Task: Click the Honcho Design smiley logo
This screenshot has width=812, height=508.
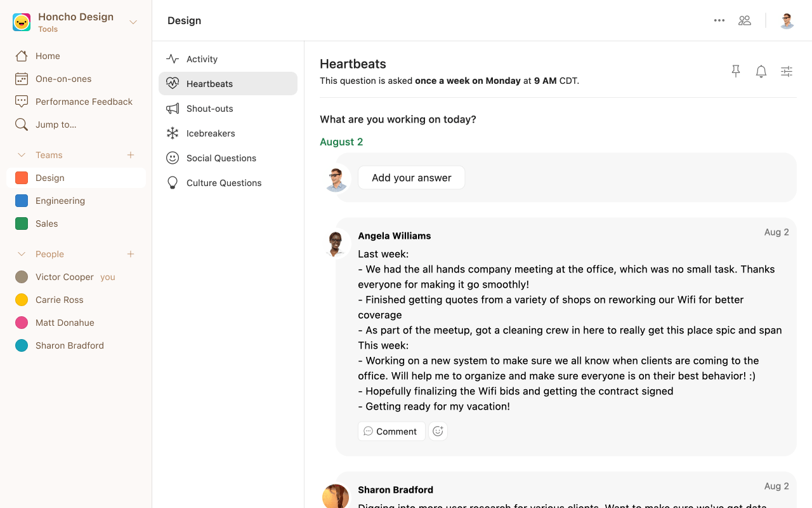Action: pyautogui.click(x=22, y=22)
